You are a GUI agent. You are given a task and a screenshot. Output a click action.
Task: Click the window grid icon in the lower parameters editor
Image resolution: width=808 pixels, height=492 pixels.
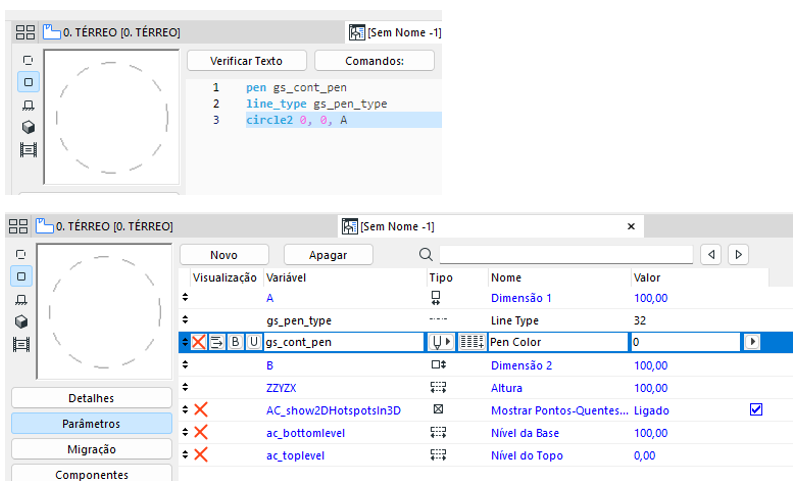point(18,226)
